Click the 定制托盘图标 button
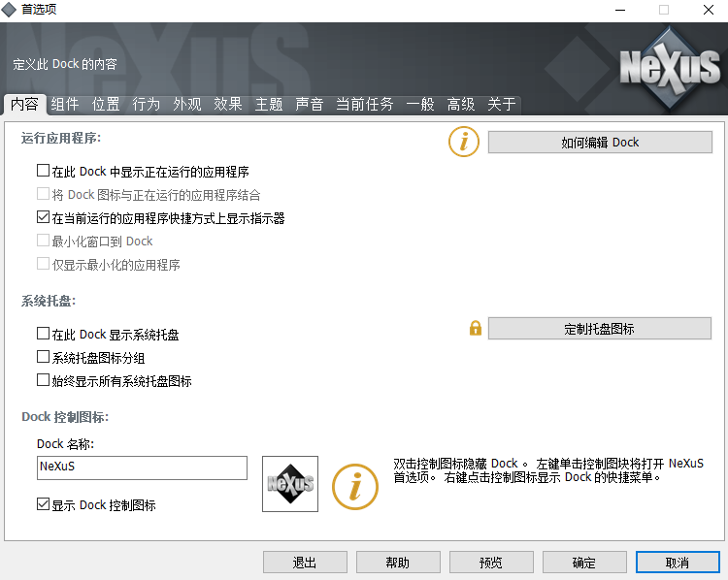Image resolution: width=728 pixels, height=580 pixels. [x=600, y=329]
